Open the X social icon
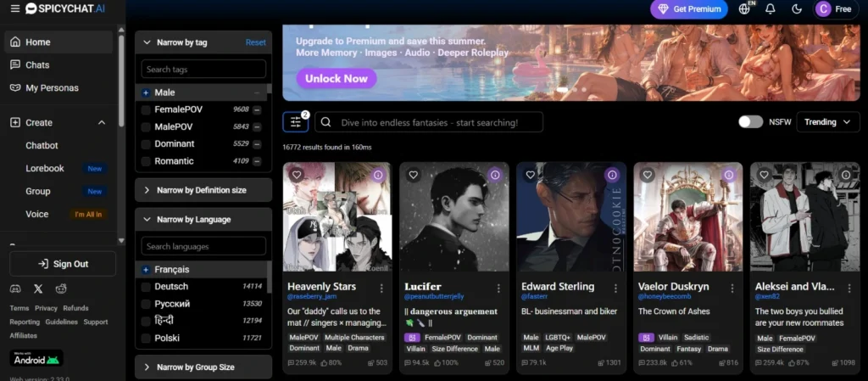The height and width of the screenshot is (381, 868). pos(37,289)
